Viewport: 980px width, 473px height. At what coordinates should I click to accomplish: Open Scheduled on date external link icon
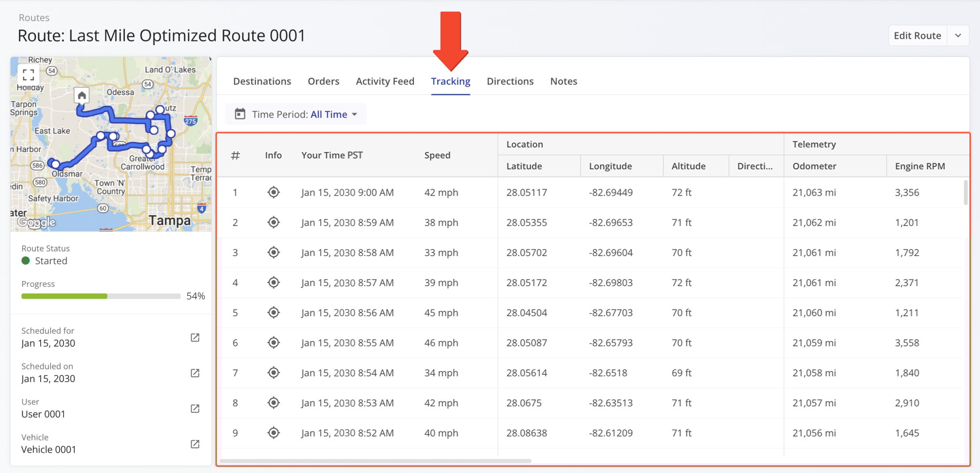click(x=195, y=373)
